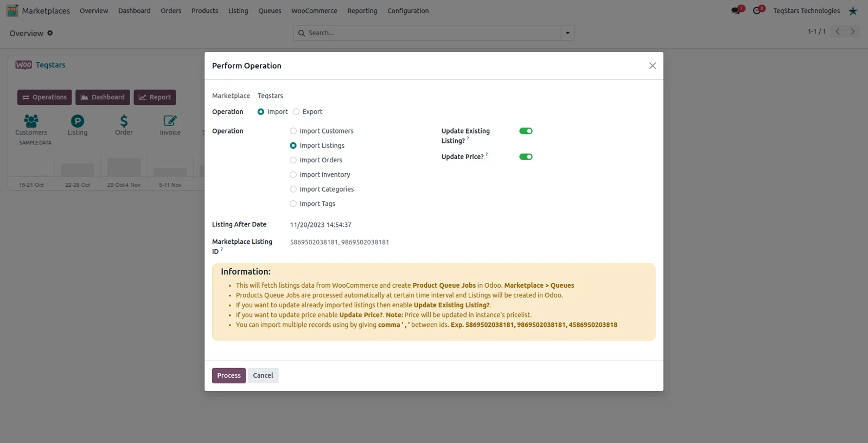The image size is (868, 443).
Task: Choose Import Categories option
Action: (x=293, y=189)
